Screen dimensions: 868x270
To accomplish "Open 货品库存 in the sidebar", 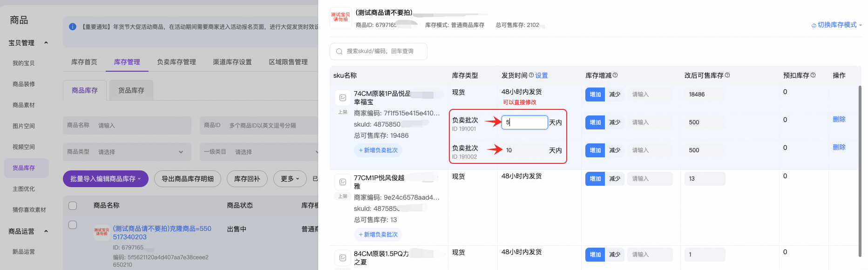I will [26, 168].
